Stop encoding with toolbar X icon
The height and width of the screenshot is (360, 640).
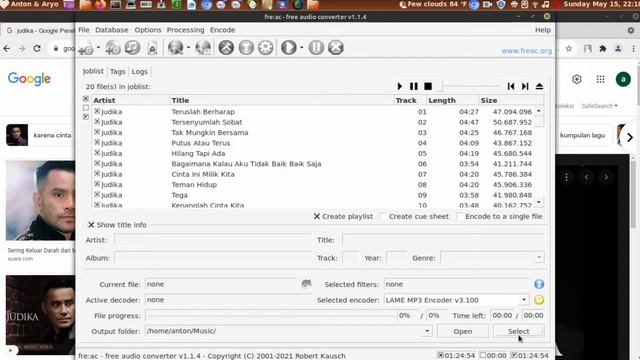coord(336,48)
